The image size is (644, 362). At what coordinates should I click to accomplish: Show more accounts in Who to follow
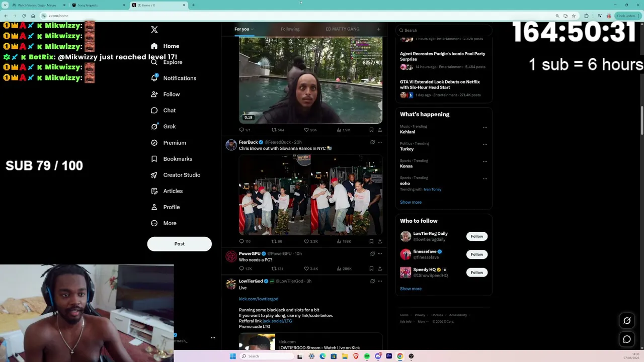pyautogui.click(x=411, y=289)
